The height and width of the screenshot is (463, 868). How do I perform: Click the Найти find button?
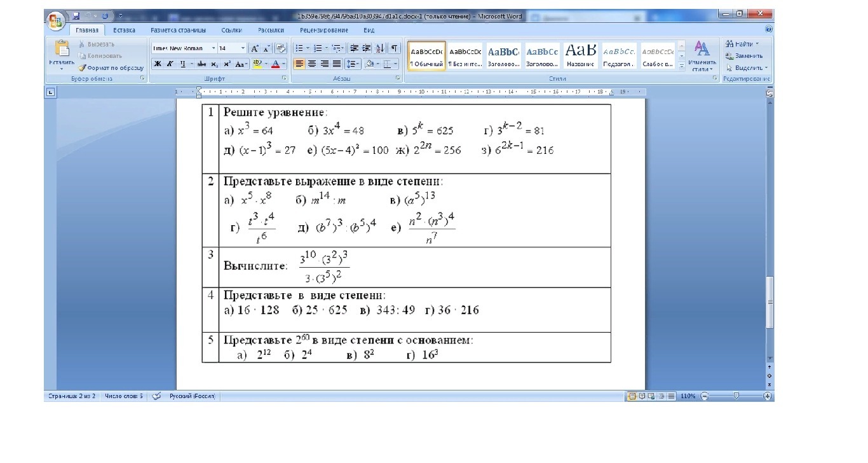(742, 44)
